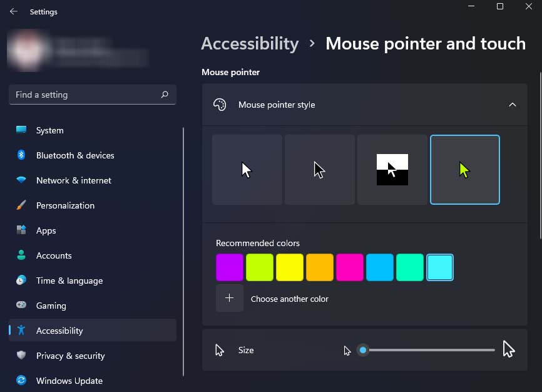The width and height of the screenshot is (542, 392).
Task: Close the Settings window
Action: pyautogui.click(x=528, y=6)
